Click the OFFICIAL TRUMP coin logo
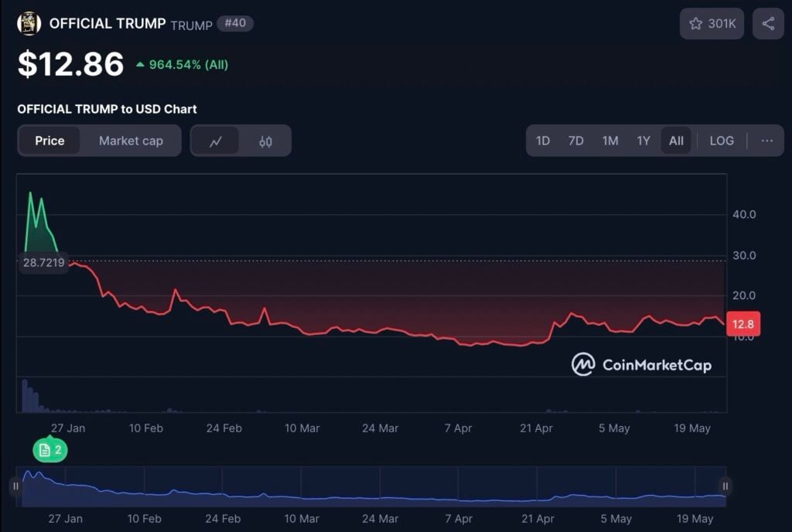Image resolution: width=792 pixels, height=532 pixels. click(29, 24)
